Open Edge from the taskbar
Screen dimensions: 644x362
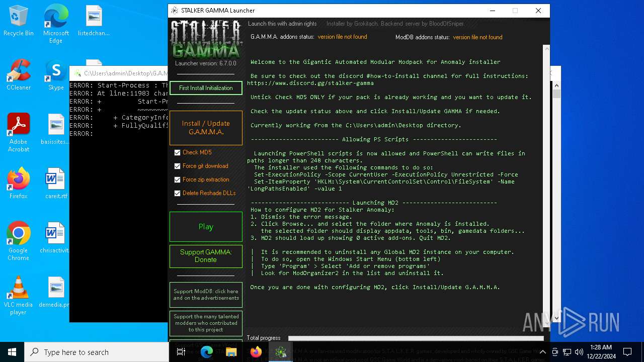coord(207,352)
